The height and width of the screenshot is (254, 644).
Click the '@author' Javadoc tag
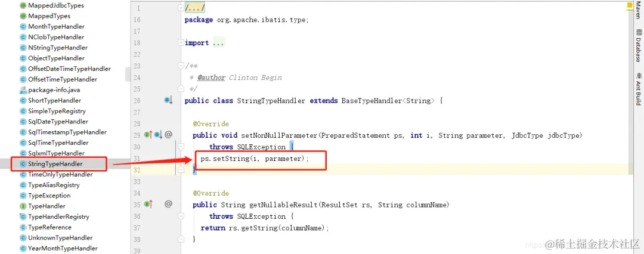(211, 78)
